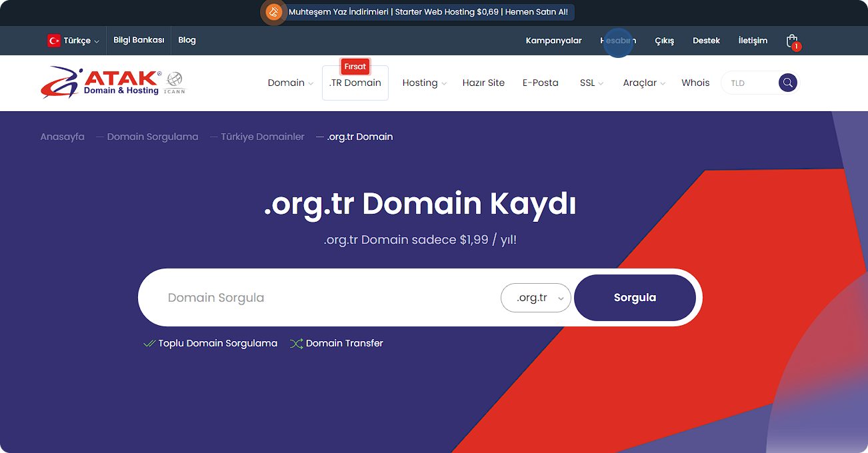Click the Çıkış logout link
Image resolution: width=868 pixels, height=453 pixels.
point(664,41)
